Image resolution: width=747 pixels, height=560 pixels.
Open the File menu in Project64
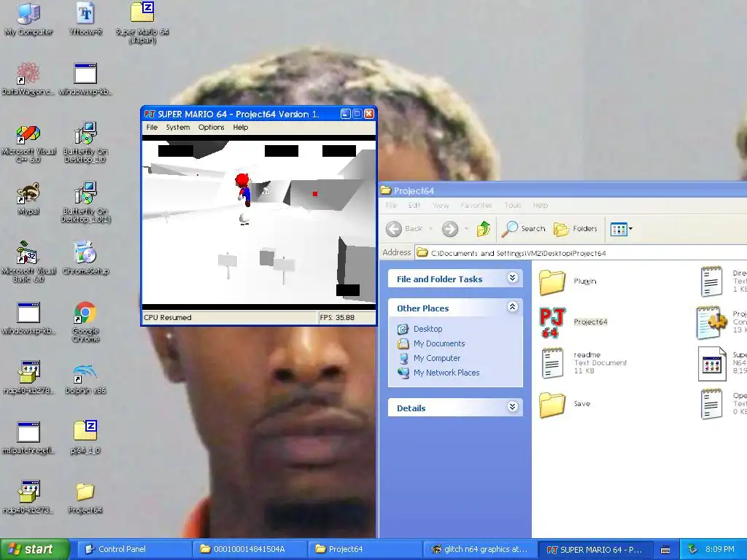point(152,128)
